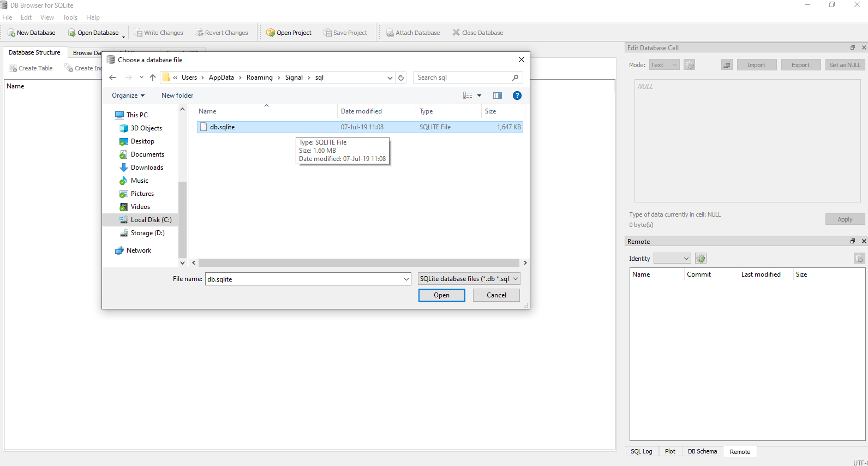Sort by Date modified column
868x466 pixels.
coord(376,111)
